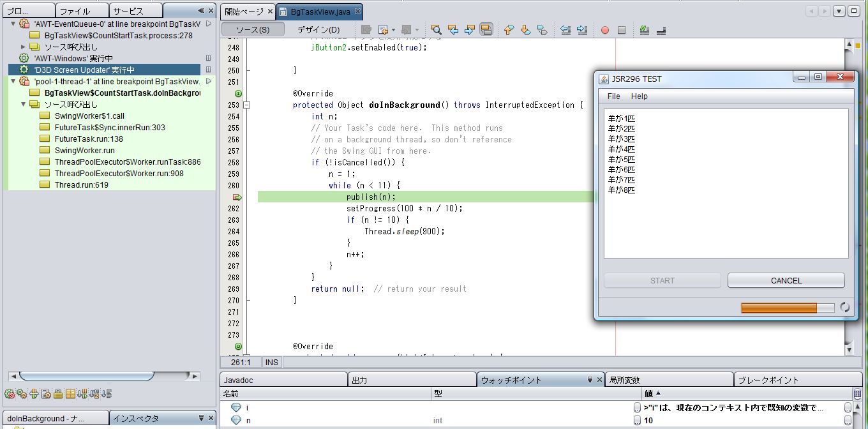The image size is (868, 429).
Task: Resume the 'AWT-EventQueue-0' thread with its arrow
Action: pyautogui.click(x=208, y=24)
